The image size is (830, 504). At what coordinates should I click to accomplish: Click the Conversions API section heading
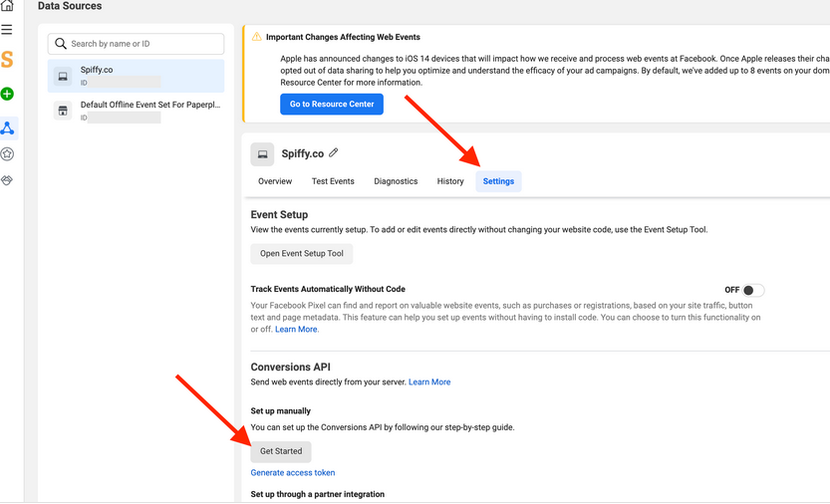pyautogui.click(x=291, y=367)
